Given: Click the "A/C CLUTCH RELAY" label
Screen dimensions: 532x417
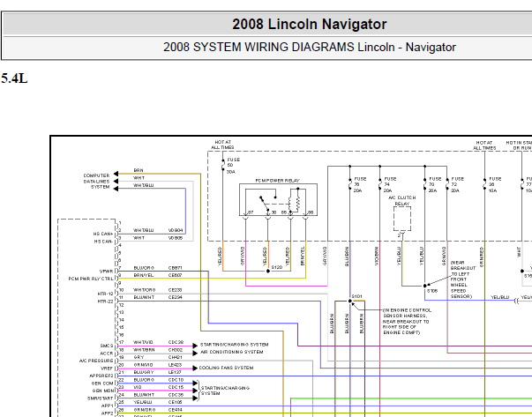Looking at the screenshot, I should tap(402, 201).
